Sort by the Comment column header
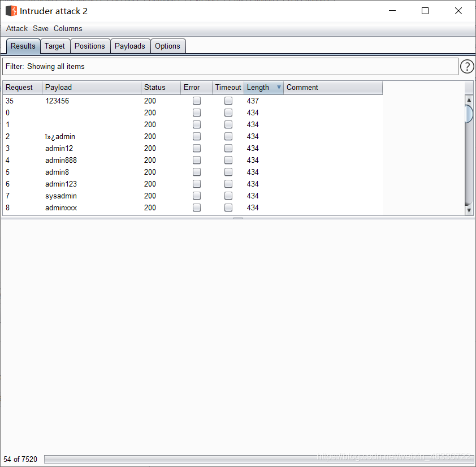 tap(333, 88)
